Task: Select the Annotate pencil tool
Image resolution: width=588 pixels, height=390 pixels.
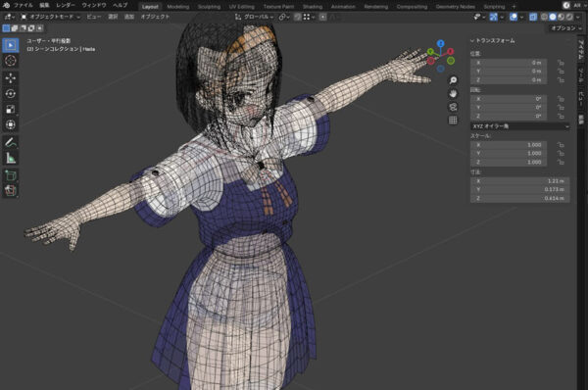Action: 11,142
